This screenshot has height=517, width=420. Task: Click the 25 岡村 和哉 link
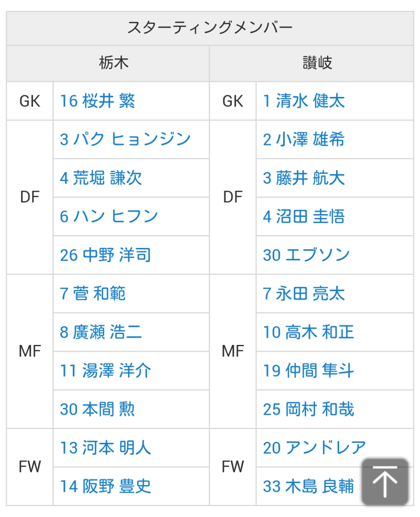pos(309,409)
